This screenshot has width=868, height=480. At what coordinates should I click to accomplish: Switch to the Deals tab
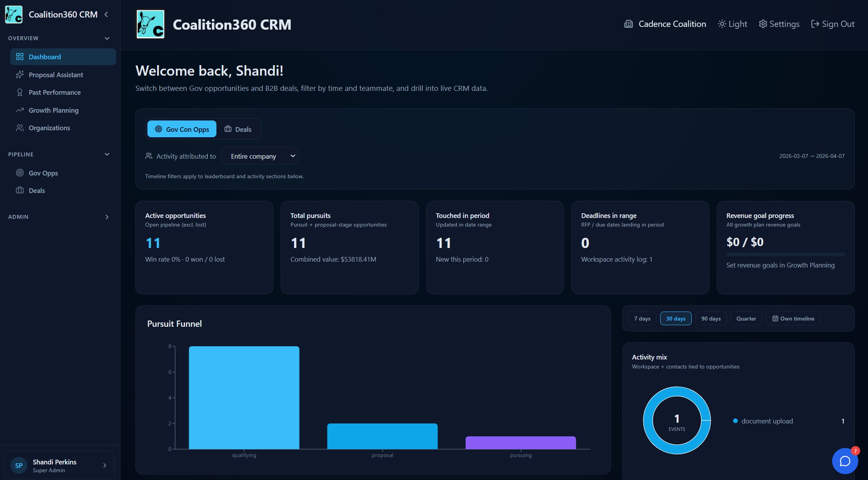coord(238,129)
